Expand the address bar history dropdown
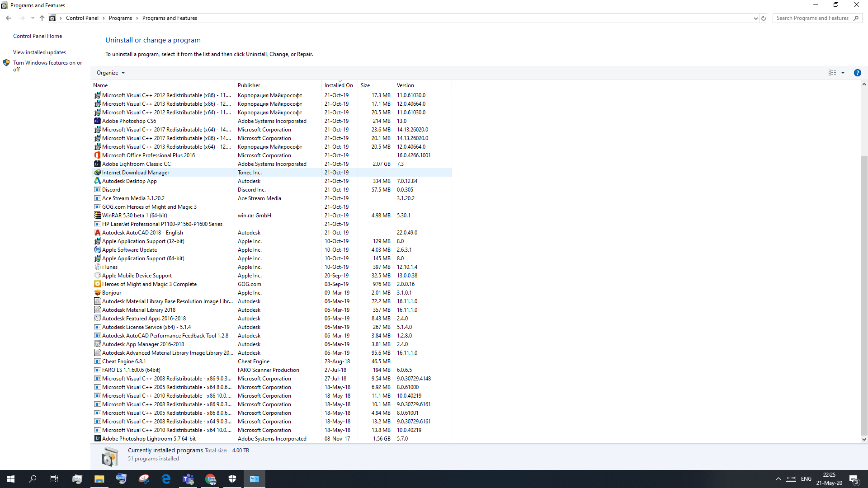 [755, 18]
